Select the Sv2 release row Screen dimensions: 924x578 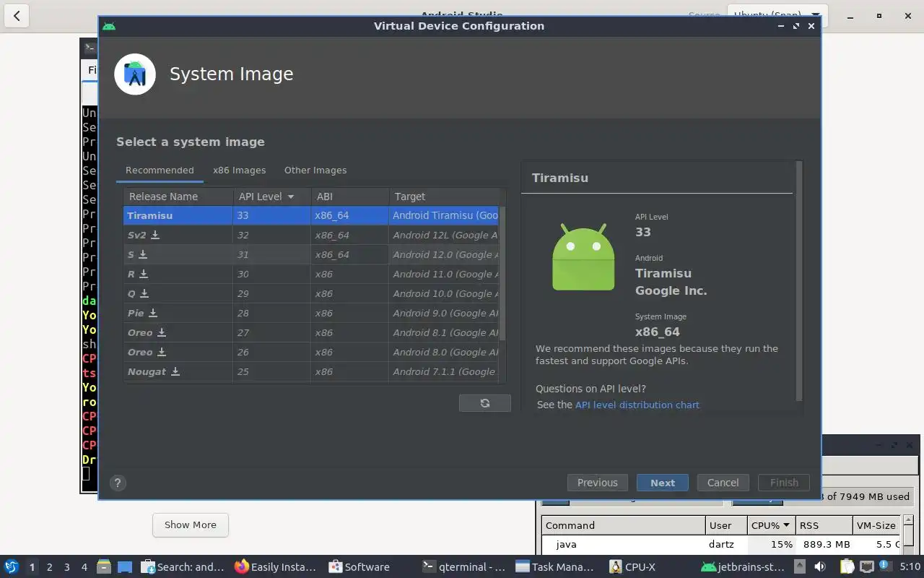coord(310,235)
